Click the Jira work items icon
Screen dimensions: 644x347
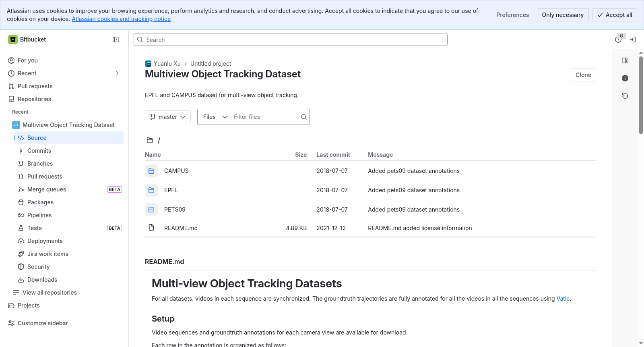[x=21, y=254]
